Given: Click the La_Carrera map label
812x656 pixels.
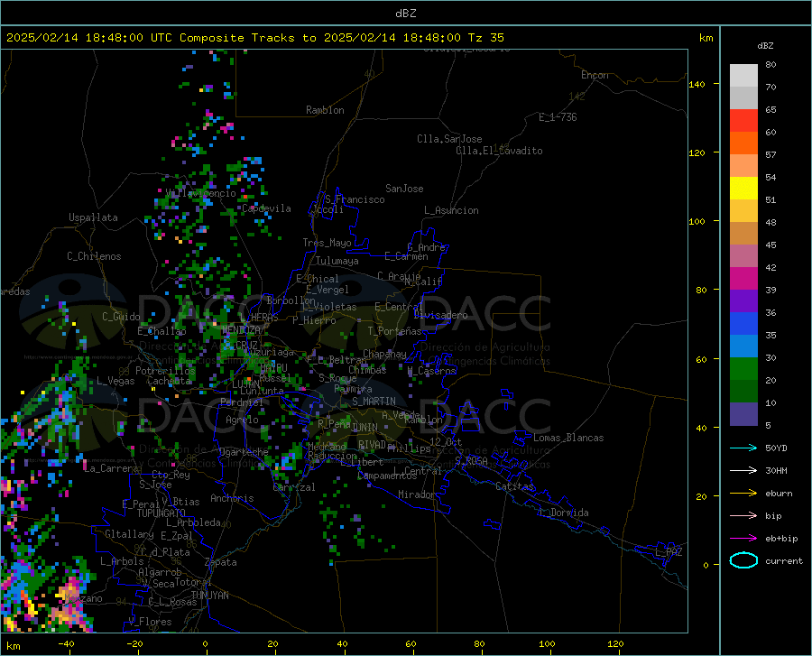Looking at the screenshot, I should pyautogui.click(x=111, y=468).
